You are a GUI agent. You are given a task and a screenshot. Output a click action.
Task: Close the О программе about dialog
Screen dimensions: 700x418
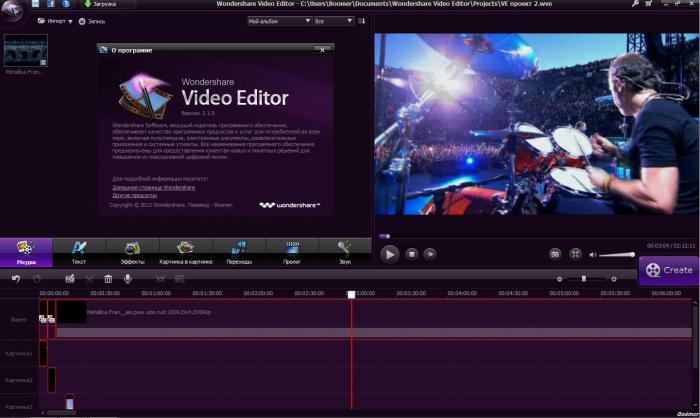[x=322, y=50]
